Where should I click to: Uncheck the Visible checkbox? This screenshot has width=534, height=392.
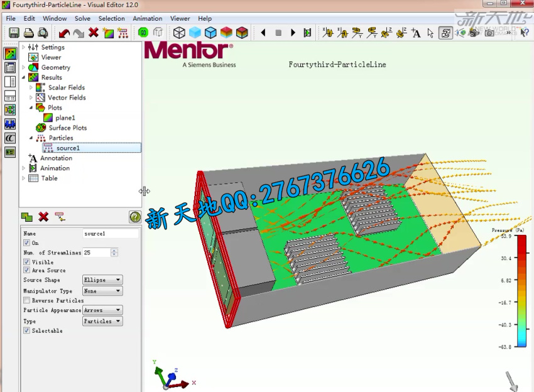pos(26,262)
